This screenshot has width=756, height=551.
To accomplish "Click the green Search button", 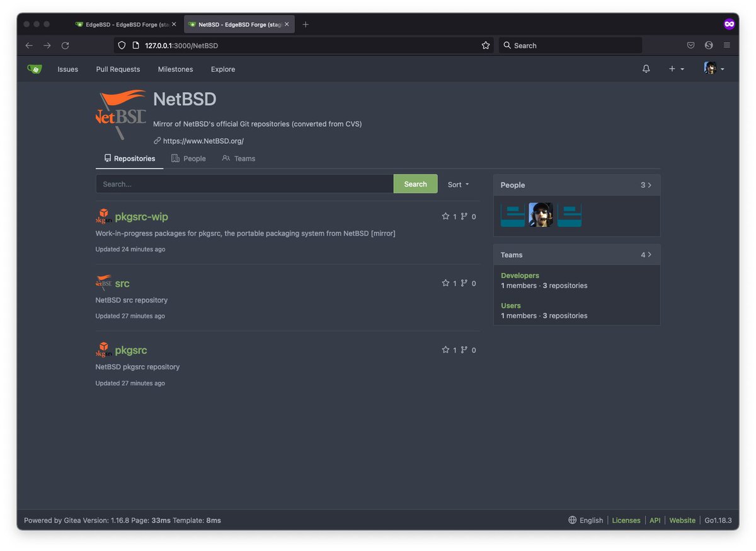I will pyautogui.click(x=415, y=184).
